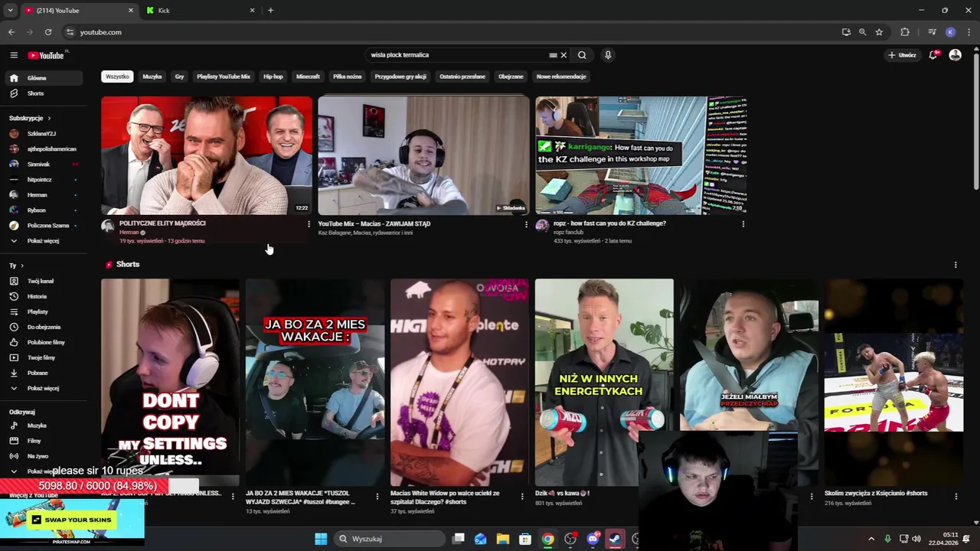Select the Gry filter chip

tap(179, 77)
